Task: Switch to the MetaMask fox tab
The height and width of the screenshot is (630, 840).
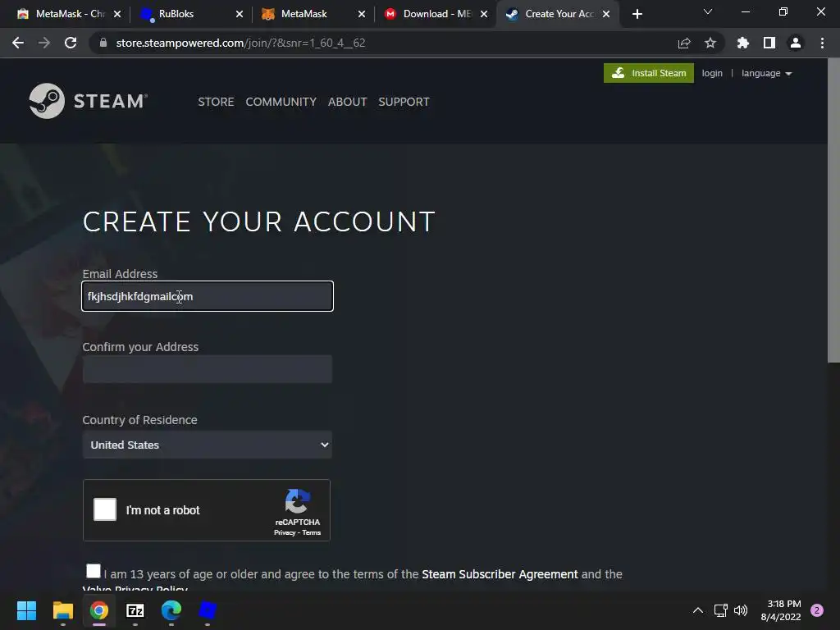Action: point(313,14)
